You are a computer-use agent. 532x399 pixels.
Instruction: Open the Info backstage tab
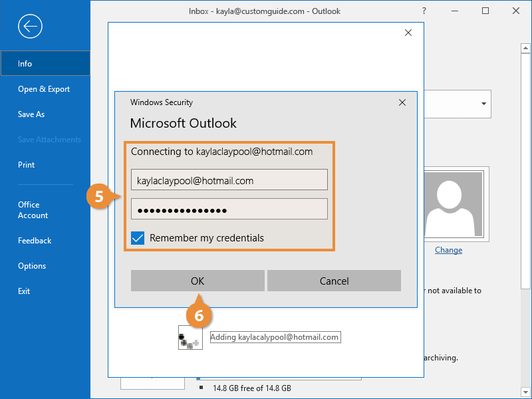pos(45,63)
